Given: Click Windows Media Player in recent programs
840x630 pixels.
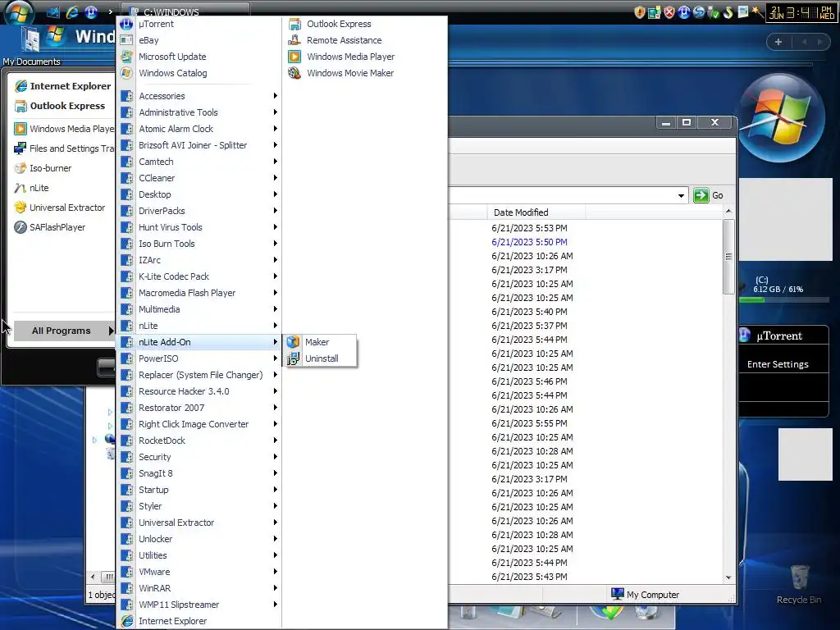Looking at the screenshot, I should (63, 129).
